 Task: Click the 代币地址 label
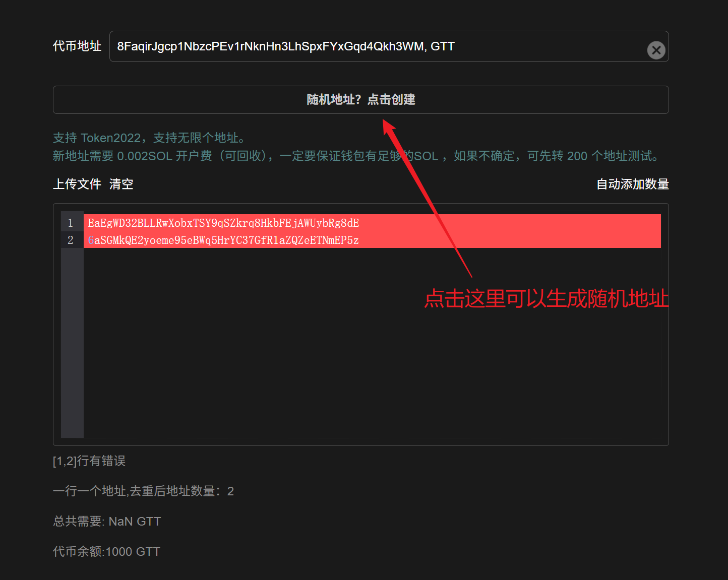[77, 46]
